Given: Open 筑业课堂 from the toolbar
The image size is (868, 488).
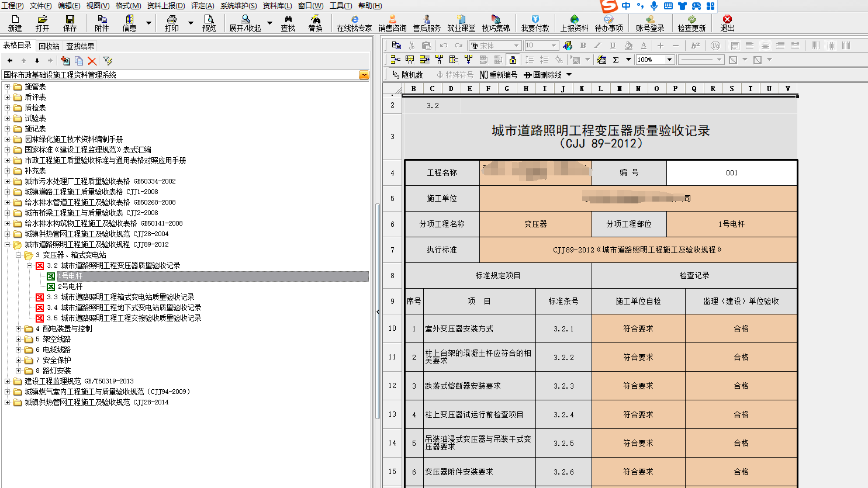Looking at the screenshot, I should 461,23.
